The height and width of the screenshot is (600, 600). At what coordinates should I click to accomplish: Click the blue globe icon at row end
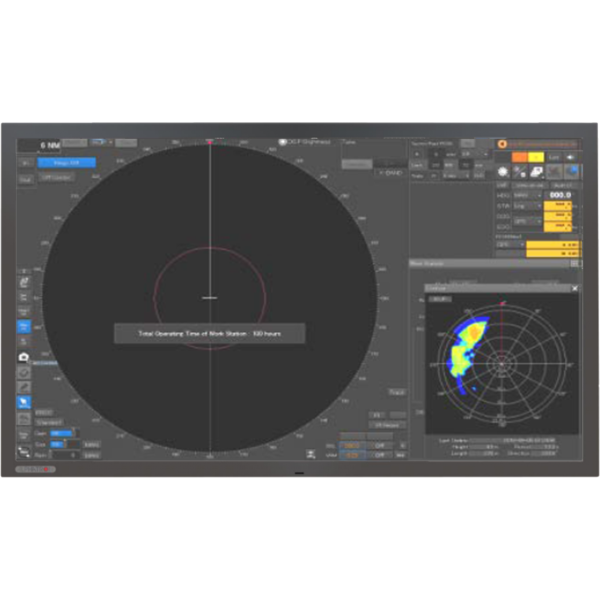[x=572, y=172]
